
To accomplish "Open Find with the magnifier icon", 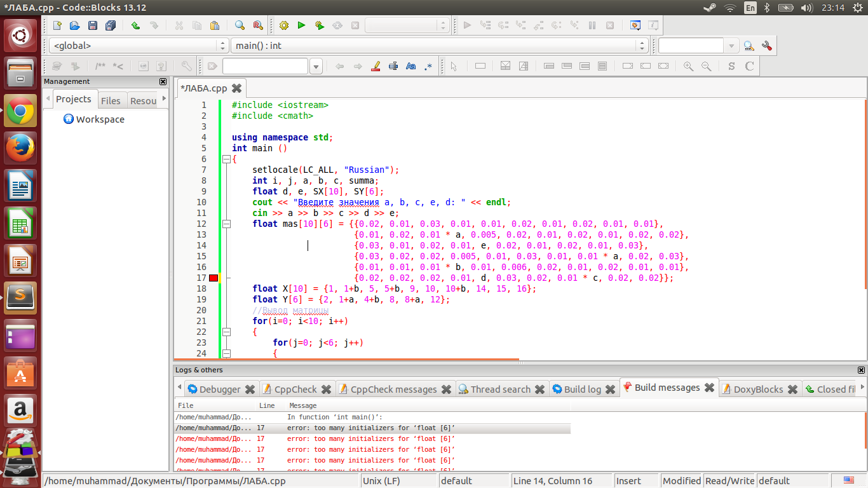I will click(x=240, y=25).
